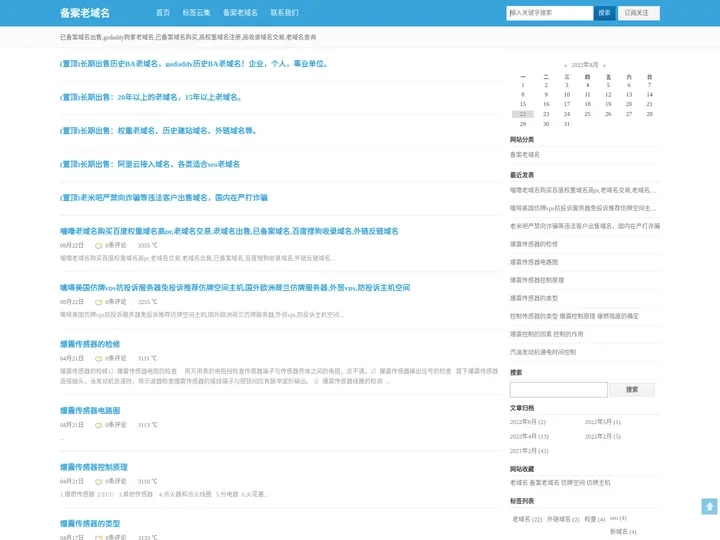This screenshot has width=720, height=540.
Task: Open archive 2022年8月 (2)
Action: (528, 422)
